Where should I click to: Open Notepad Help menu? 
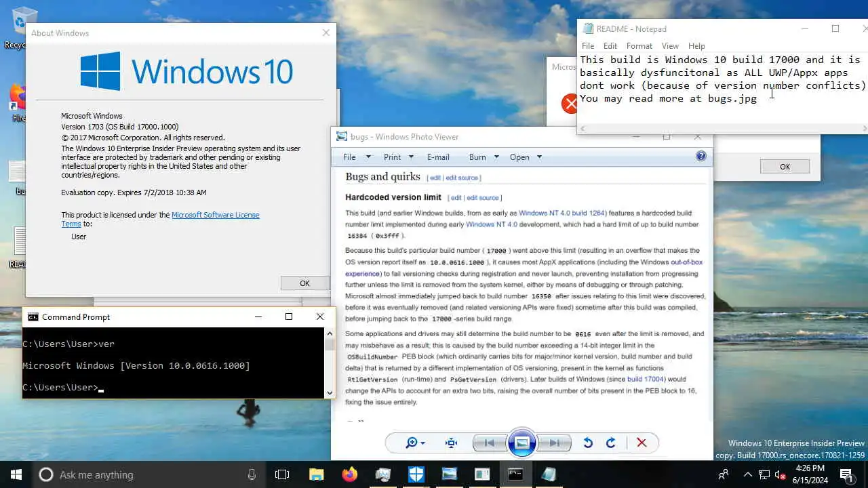(696, 46)
